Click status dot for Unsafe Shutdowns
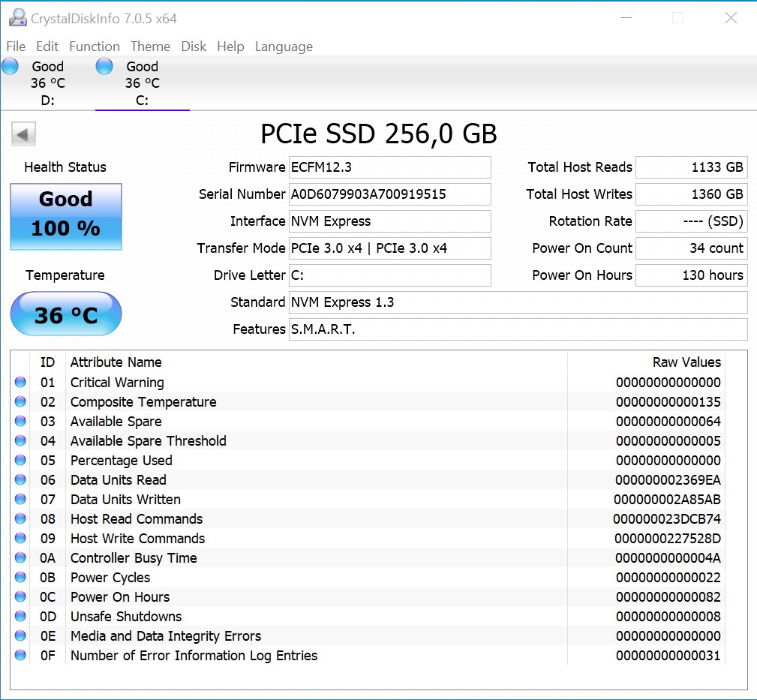The width and height of the screenshot is (757, 700). coord(20,616)
